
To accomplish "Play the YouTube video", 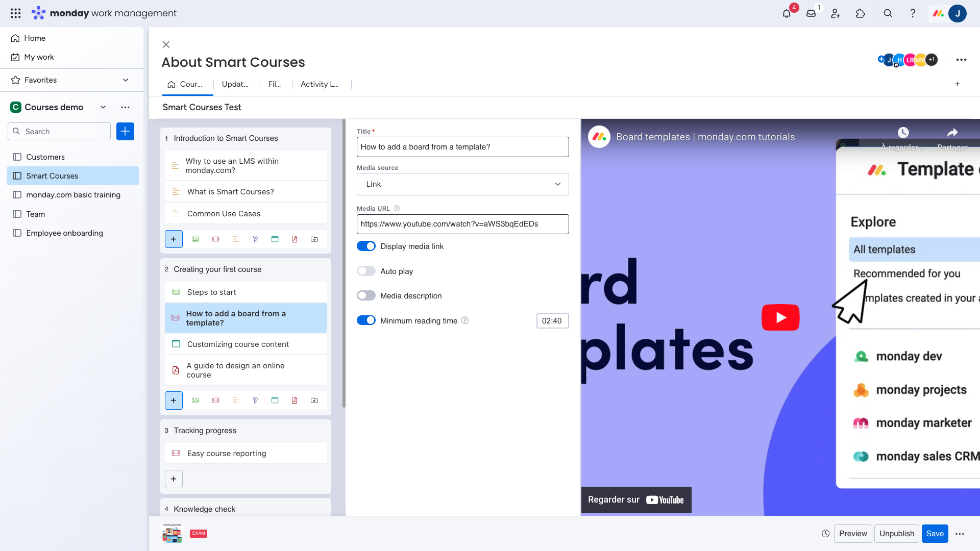I will [780, 317].
